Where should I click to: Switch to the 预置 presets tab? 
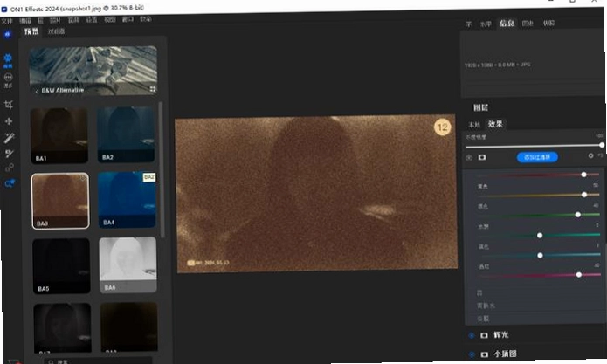(x=31, y=31)
